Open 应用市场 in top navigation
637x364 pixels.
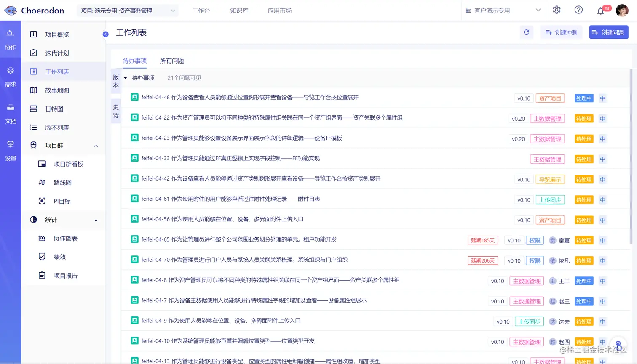point(280,11)
